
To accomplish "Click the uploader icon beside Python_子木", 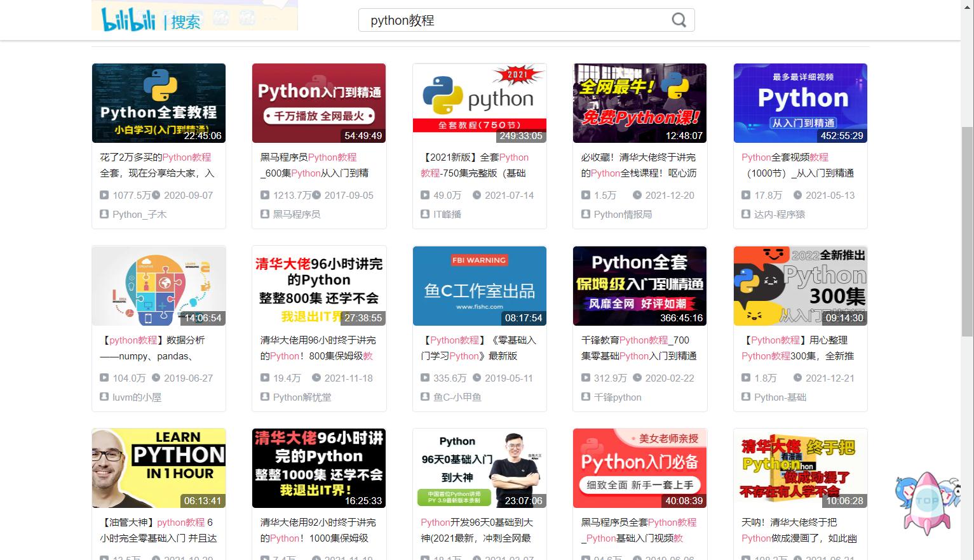I will tap(105, 214).
